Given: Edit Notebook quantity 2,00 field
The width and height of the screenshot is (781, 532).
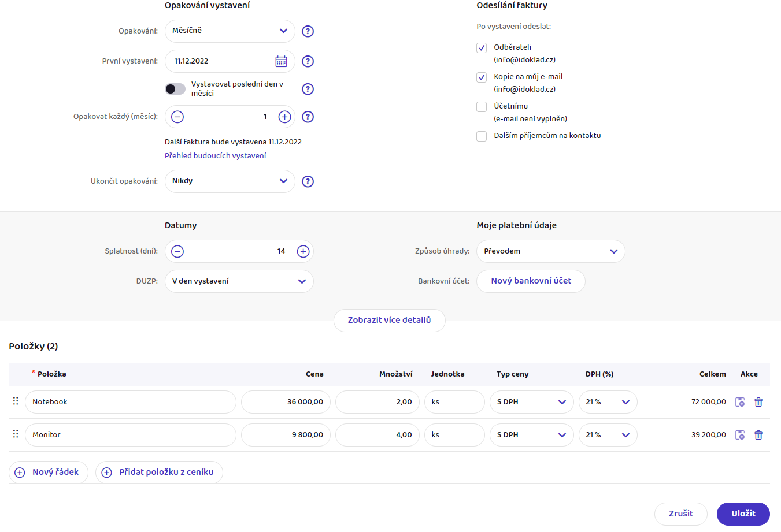Looking at the screenshot, I should 377,402.
